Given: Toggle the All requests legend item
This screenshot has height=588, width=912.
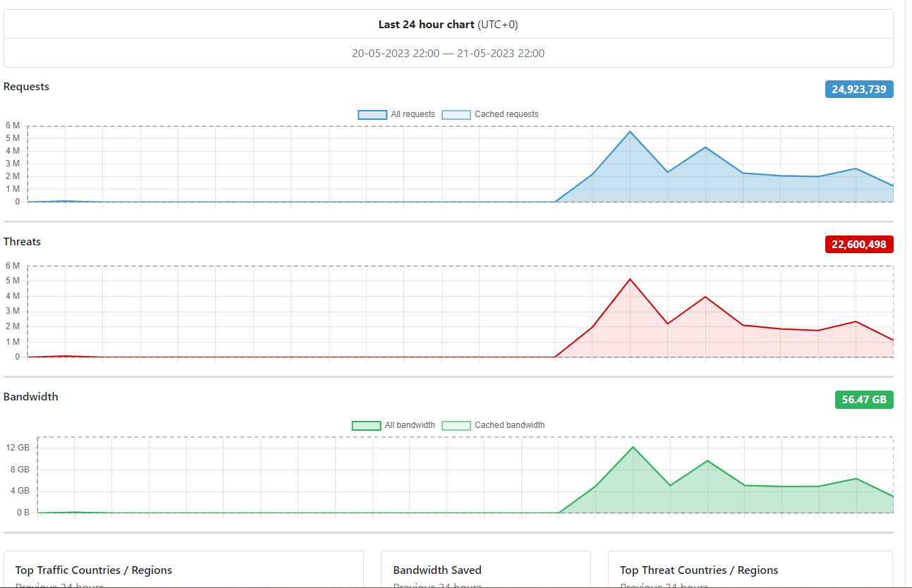Looking at the screenshot, I should click(396, 114).
